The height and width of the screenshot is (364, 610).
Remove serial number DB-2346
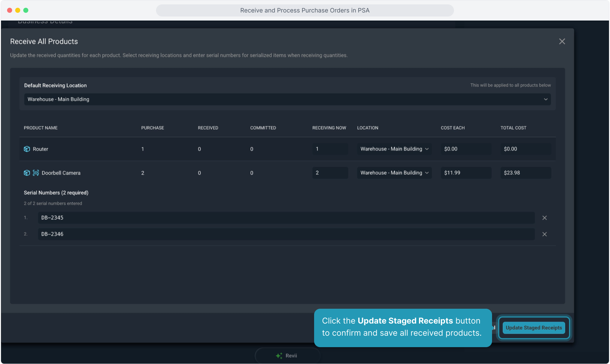(x=544, y=234)
